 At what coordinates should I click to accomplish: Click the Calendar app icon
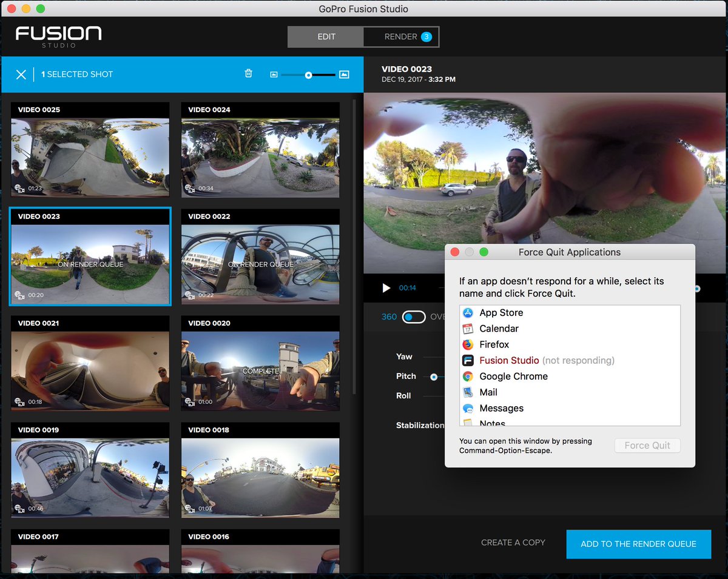click(x=468, y=329)
